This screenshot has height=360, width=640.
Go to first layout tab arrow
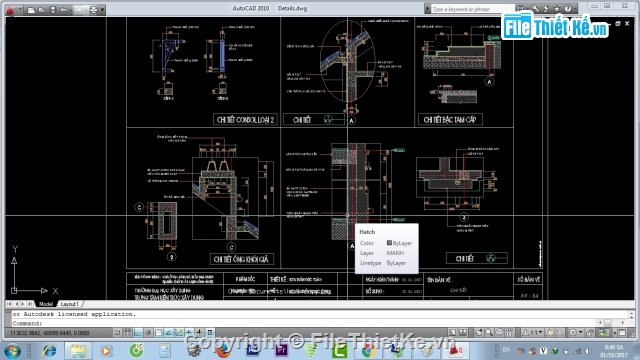9,304
